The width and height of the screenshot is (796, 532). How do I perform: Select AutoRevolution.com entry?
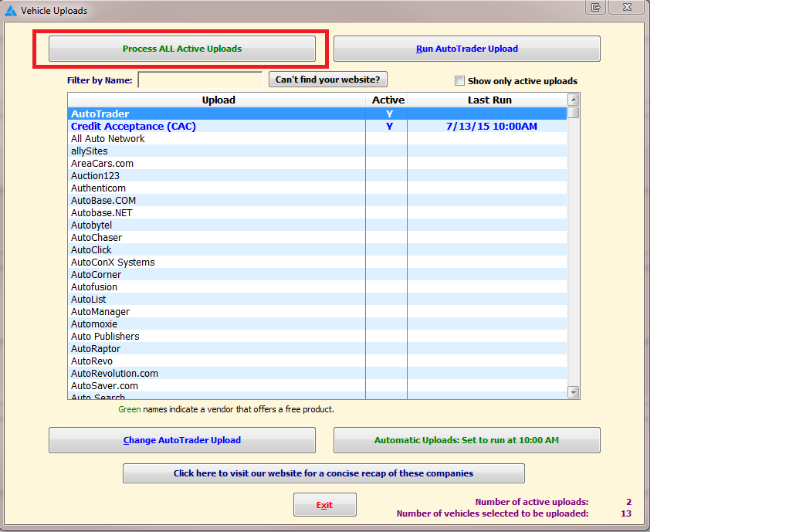coord(317,373)
